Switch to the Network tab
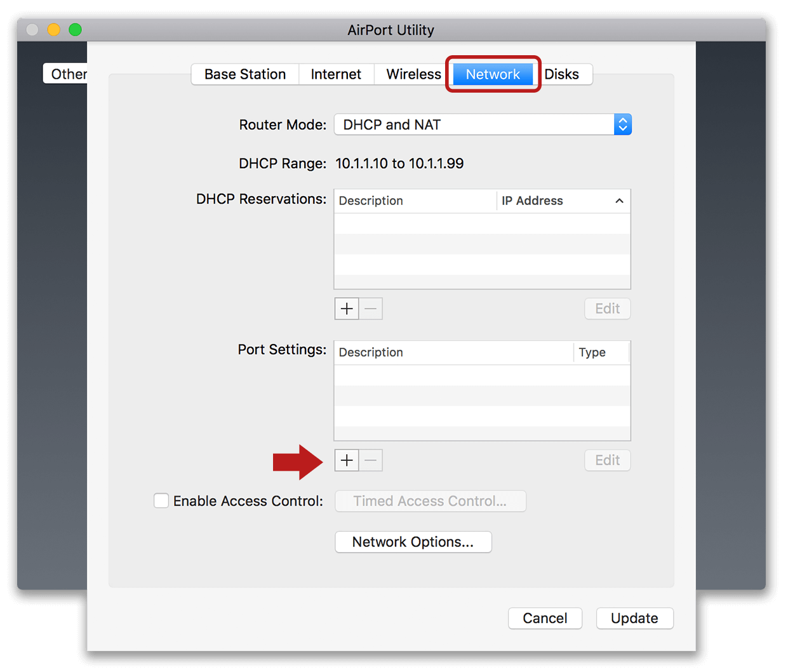This screenshot has height=672, width=788. tap(493, 74)
